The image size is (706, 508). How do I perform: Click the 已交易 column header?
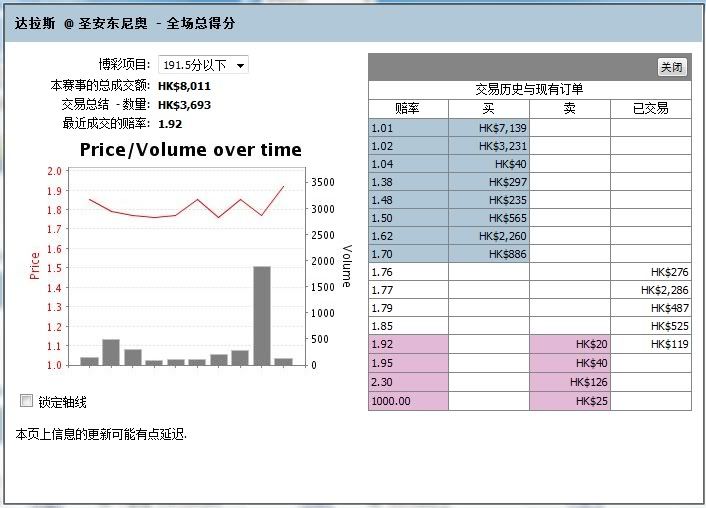(x=651, y=108)
